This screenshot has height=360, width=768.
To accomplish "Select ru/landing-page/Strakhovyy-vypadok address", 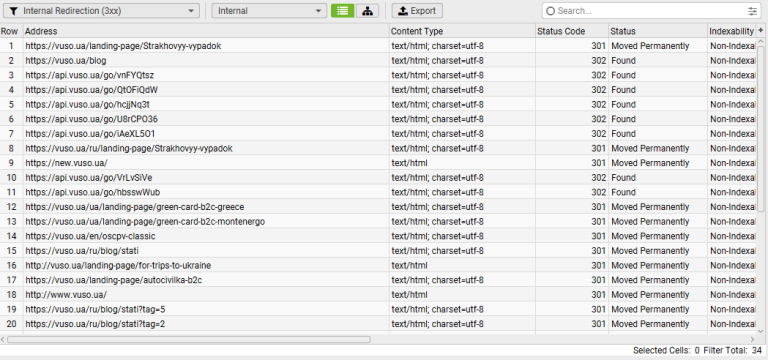I will coord(206,148).
